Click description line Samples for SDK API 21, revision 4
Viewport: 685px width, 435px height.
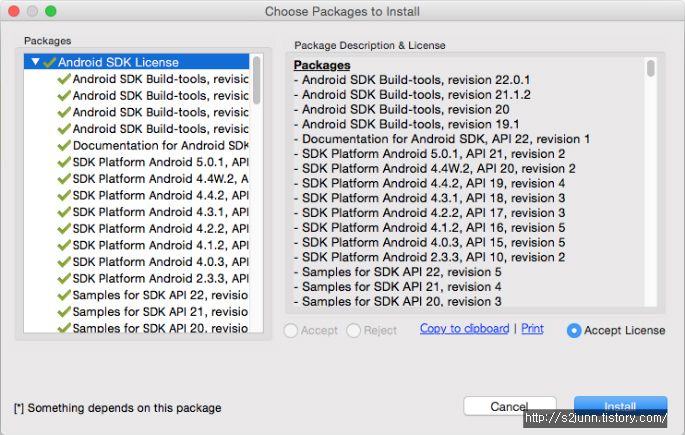tap(398, 287)
